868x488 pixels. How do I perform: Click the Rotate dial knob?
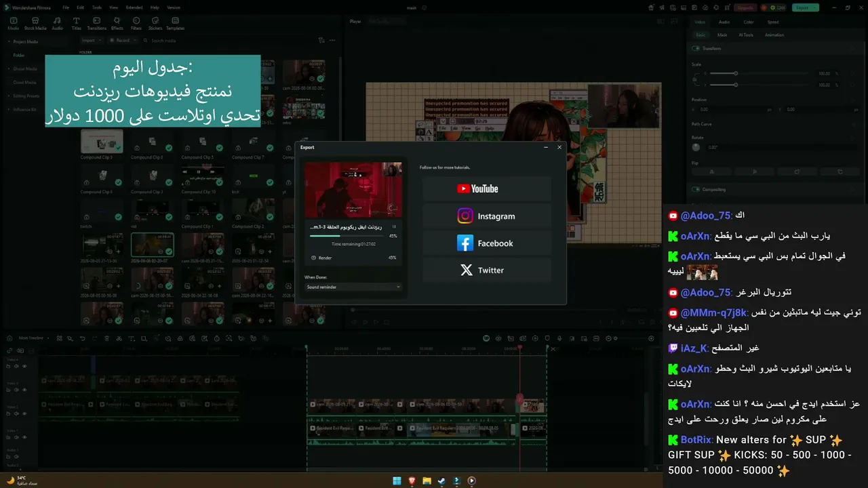[696, 147]
